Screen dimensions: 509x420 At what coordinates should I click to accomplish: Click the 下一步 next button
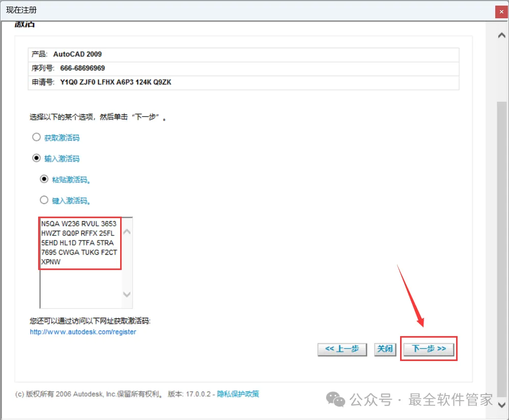pos(429,349)
